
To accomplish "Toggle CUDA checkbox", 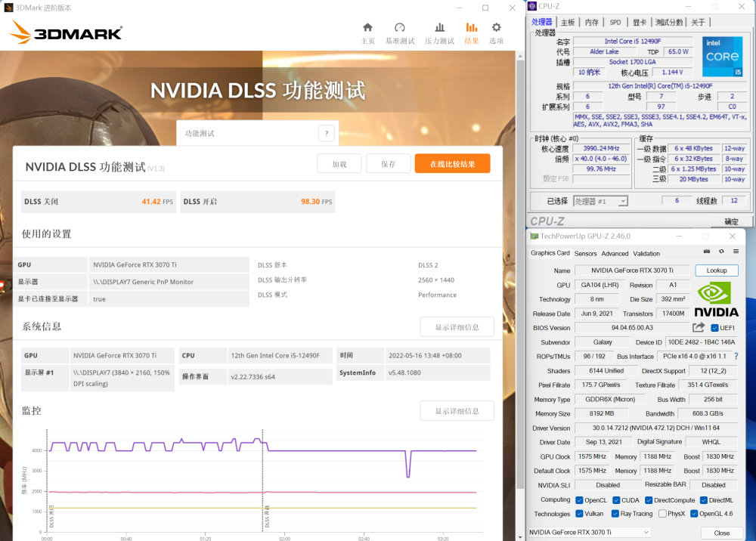I will click(x=616, y=500).
